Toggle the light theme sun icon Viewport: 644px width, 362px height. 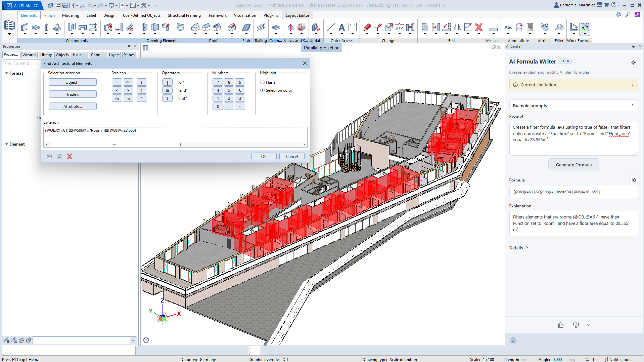[633, 63]
